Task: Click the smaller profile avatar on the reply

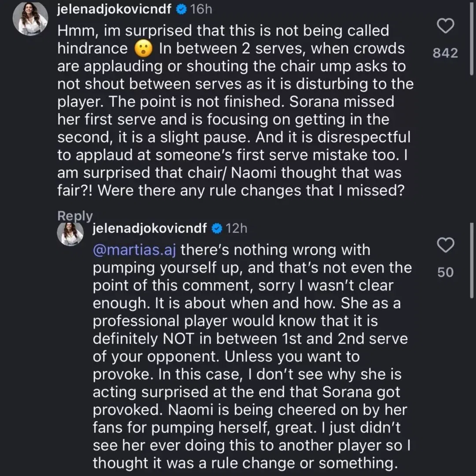Action: tap(71, 234)
